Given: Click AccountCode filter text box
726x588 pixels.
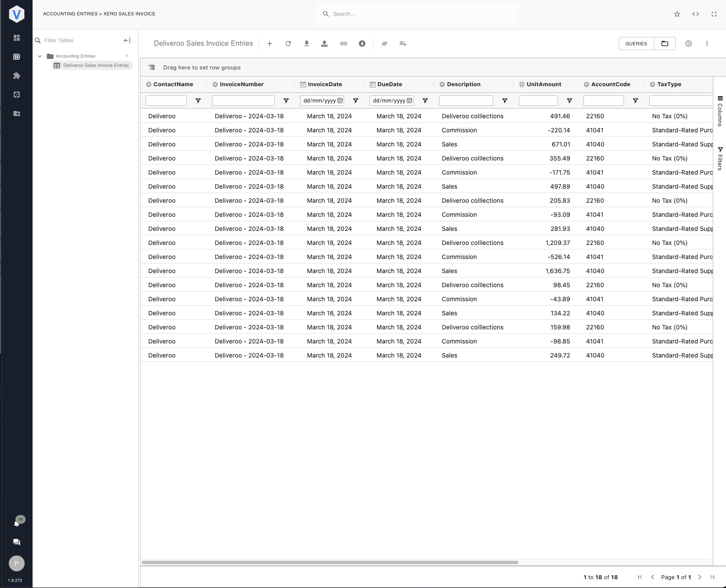Looking at the screenshot, I should 604,101.
